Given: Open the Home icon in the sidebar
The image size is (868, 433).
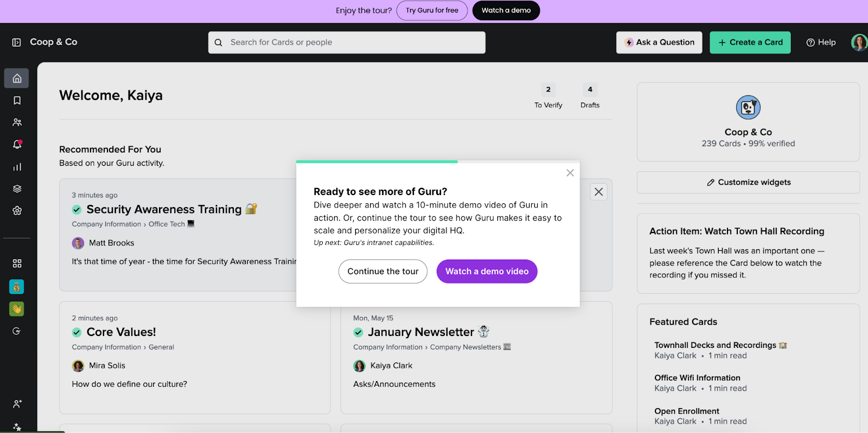Looking at the screenshot, I should tap(17, 78).
